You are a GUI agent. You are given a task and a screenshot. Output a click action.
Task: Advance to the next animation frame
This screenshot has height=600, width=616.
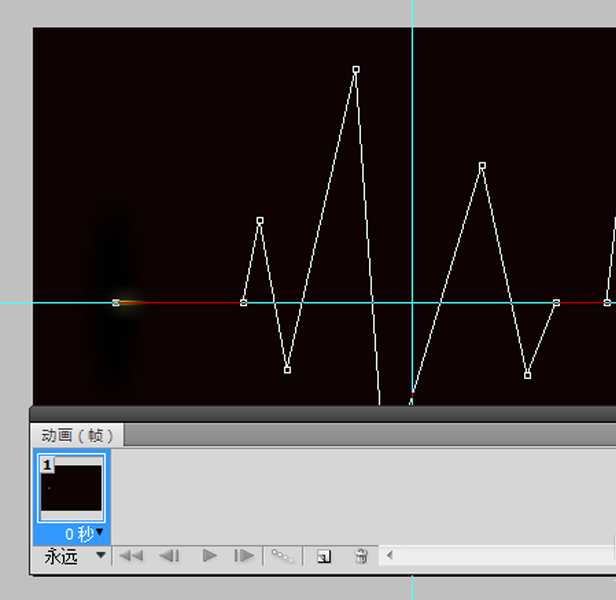[x=244, y=557]
